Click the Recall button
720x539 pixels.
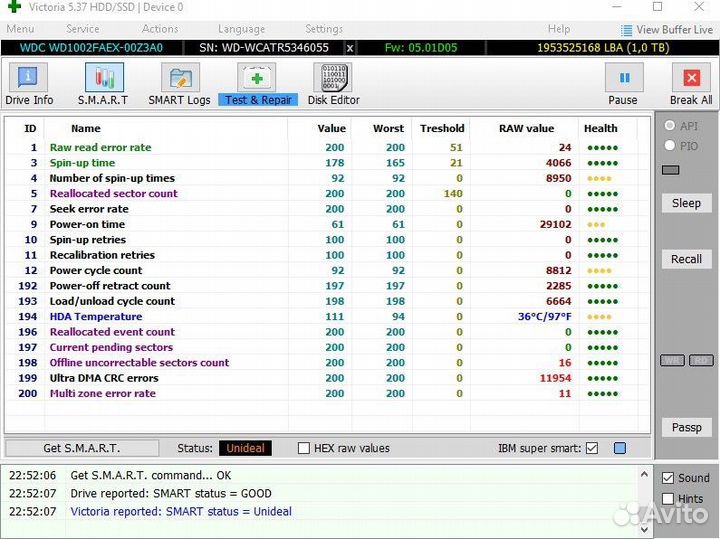pos(686,259)
